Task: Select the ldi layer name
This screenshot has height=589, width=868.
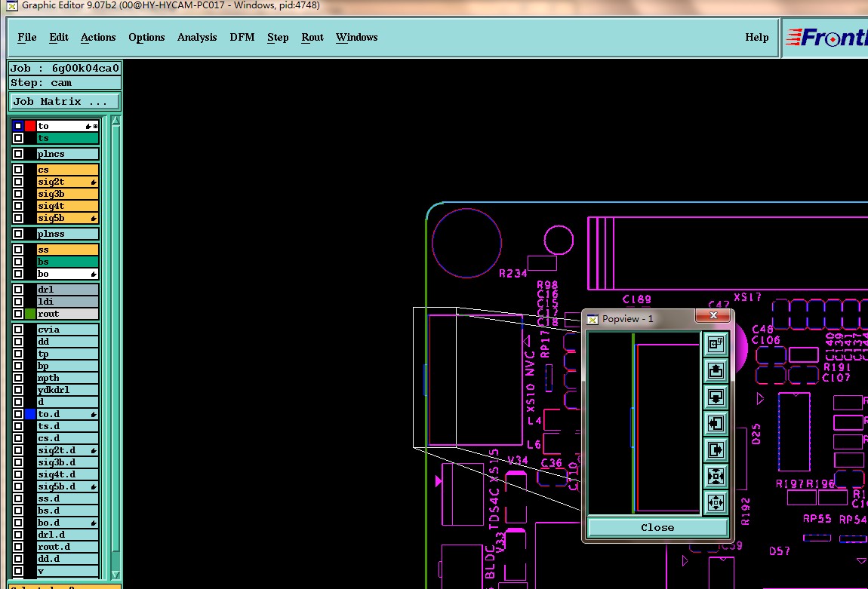Action: 67,302
